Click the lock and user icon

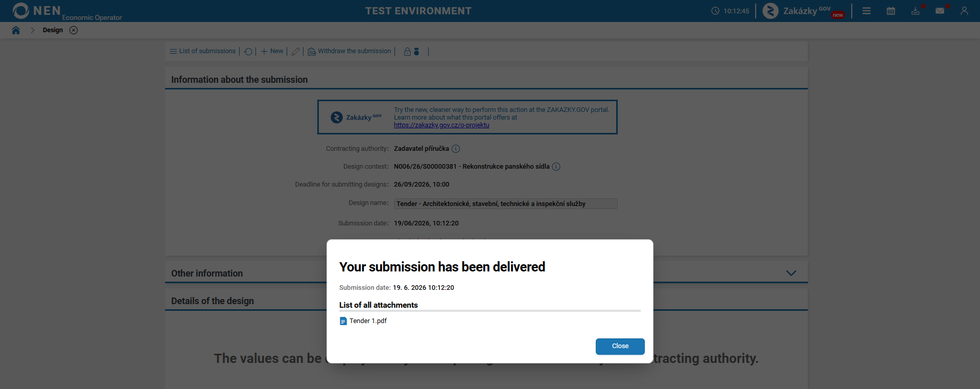point(412,52)
